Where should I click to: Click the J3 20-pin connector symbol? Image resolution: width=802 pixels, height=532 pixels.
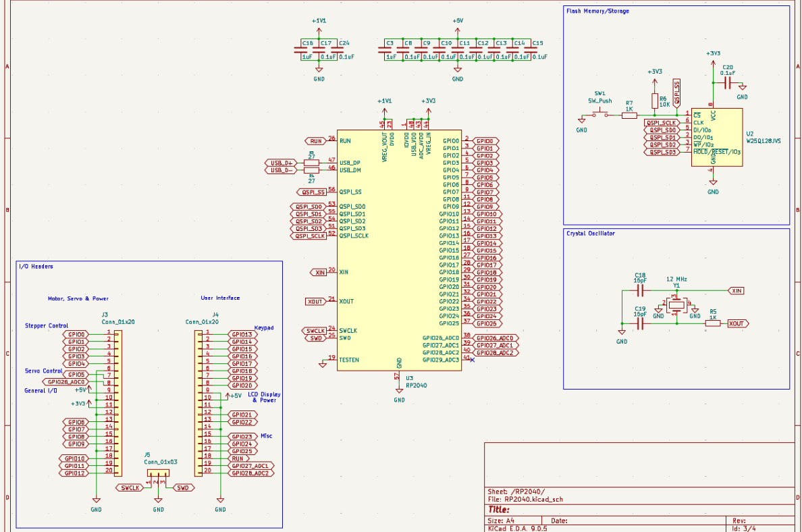(117, 403)
